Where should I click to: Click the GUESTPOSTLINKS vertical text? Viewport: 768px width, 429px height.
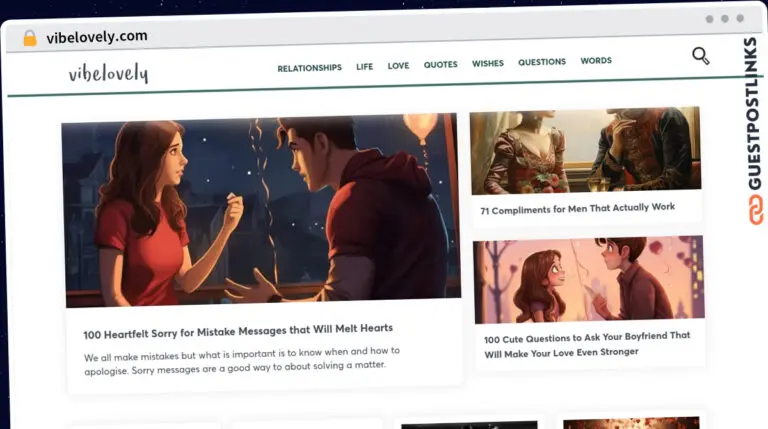754,114
